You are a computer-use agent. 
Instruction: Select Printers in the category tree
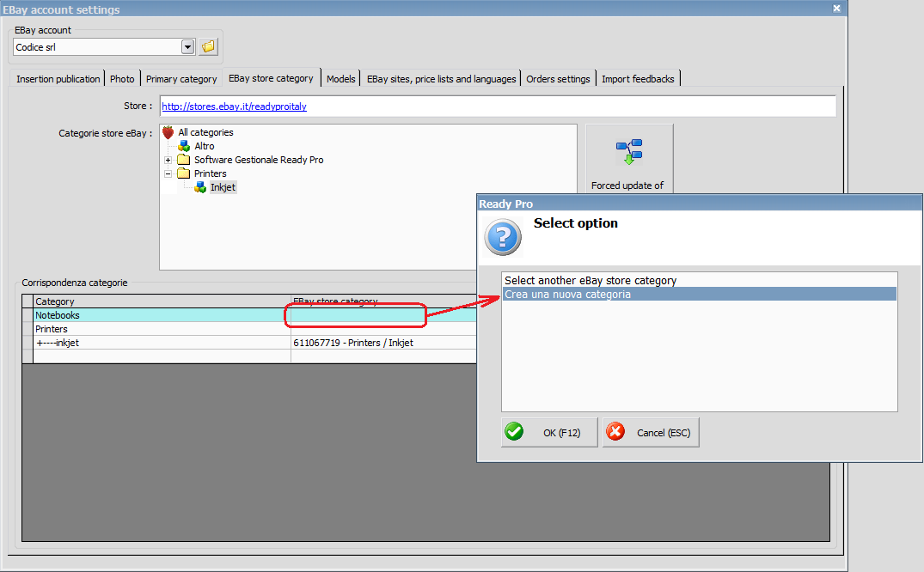(211, 173)
